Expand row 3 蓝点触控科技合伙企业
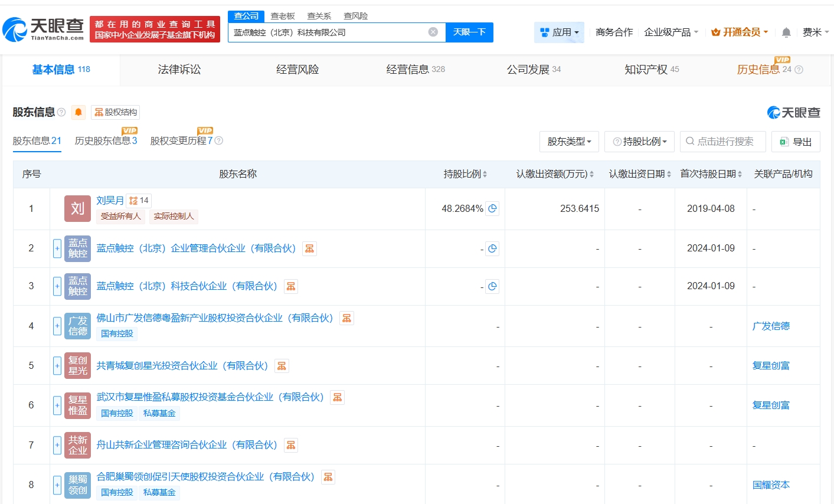The width and height of the screenshot is (834, 504). tap(57, 286)
